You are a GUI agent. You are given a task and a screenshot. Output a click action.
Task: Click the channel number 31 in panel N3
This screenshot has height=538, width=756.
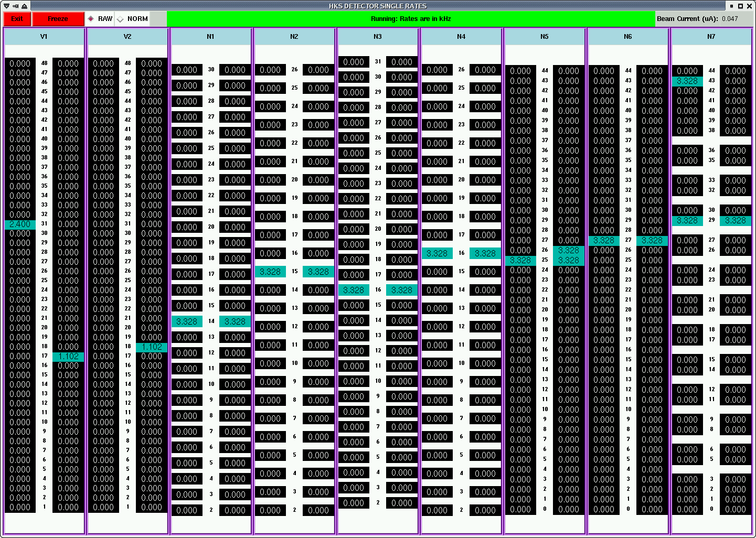[378, 61]
